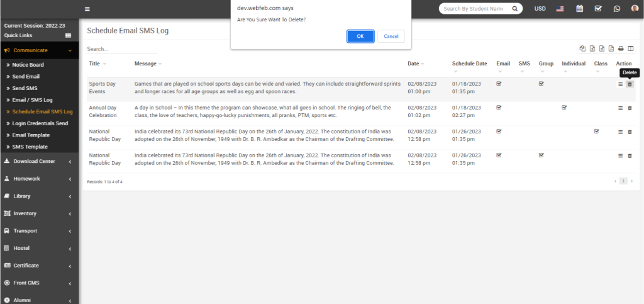Click the Quick Links grid icon
The width and height of the screenshot is (644, 304).
69,35
